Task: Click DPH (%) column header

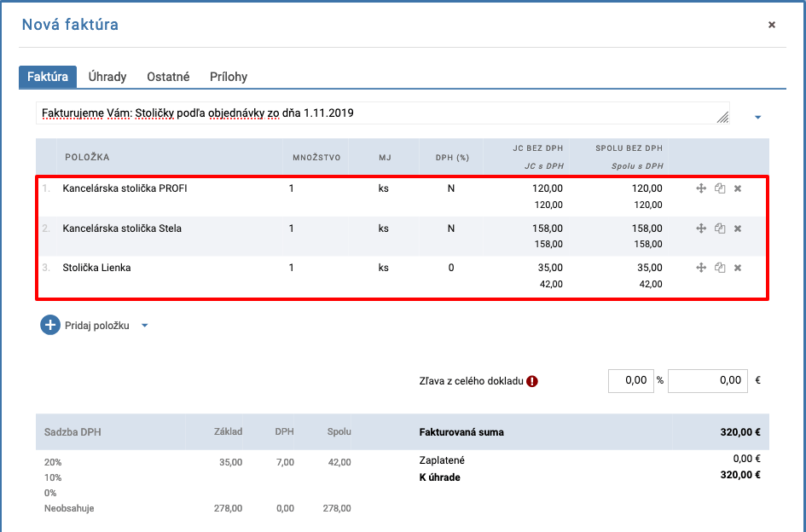Action: point(452,157)
